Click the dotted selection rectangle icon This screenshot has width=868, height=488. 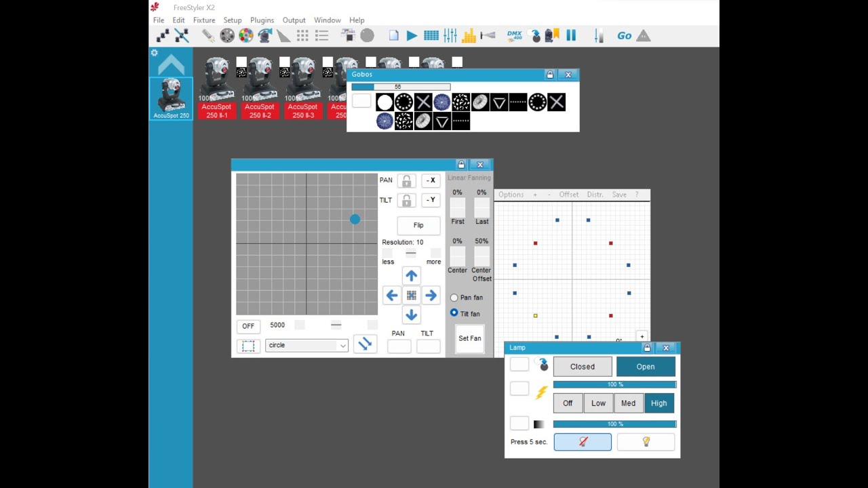coord(248,346)
